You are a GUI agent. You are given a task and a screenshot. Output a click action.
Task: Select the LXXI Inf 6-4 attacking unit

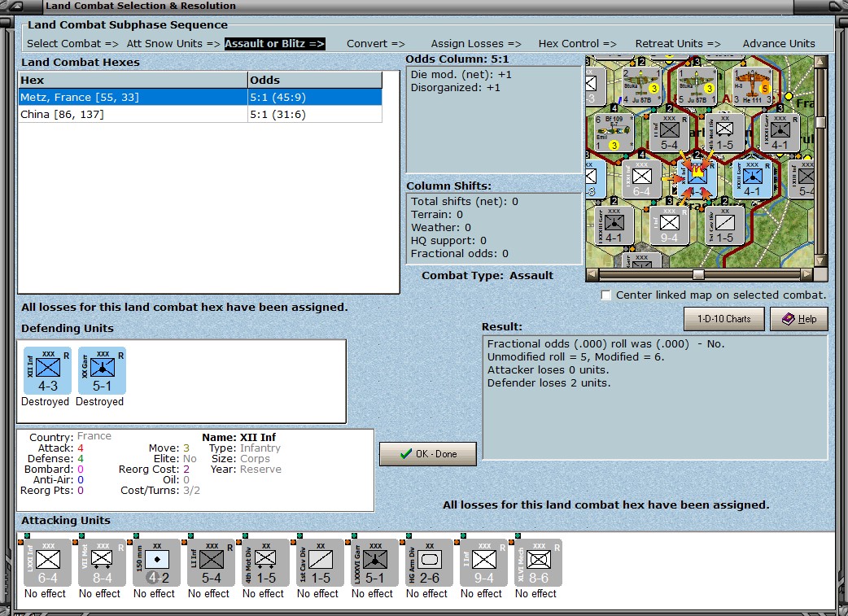click(47, 562)
